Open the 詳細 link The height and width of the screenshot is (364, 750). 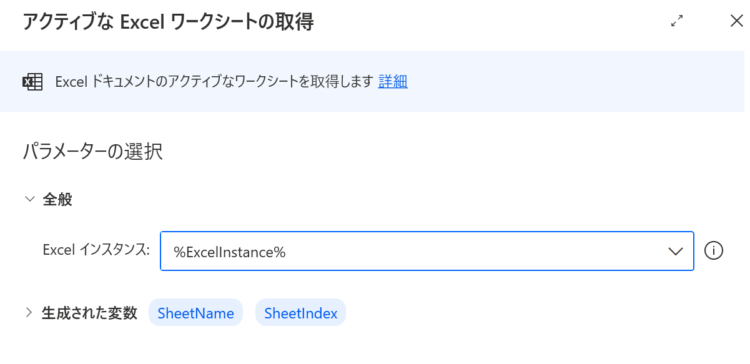(x=393, y=82)
